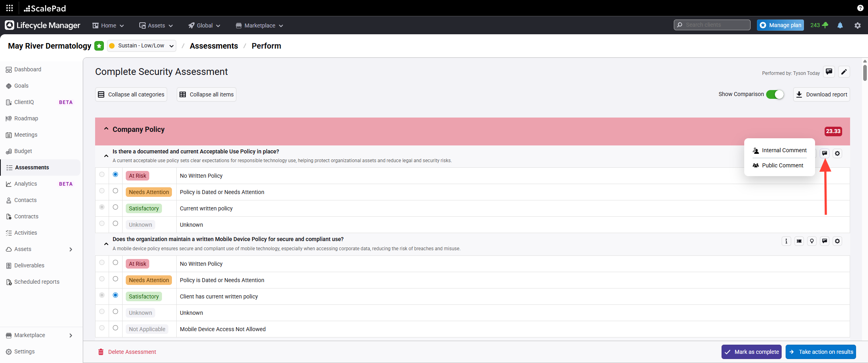Click the Download report button
Screen dimensions: 868x363
coord(821,94)
